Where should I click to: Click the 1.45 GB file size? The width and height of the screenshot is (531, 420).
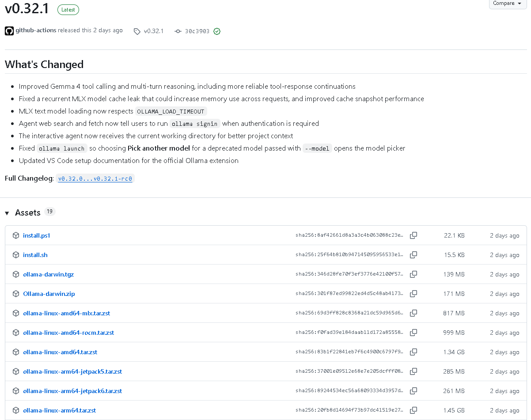coord(454,410)
